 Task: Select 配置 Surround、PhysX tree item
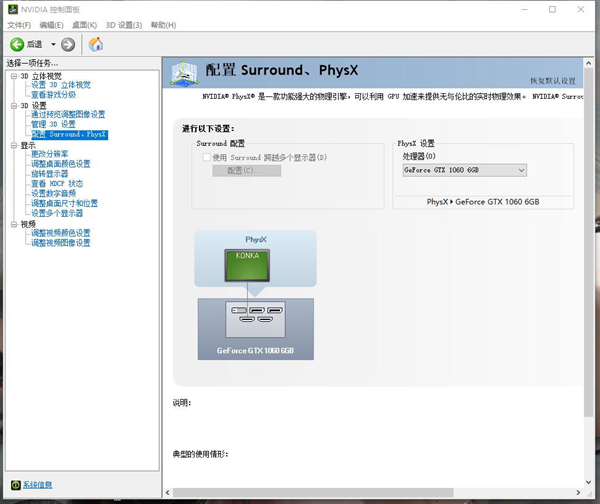[69, 134]
